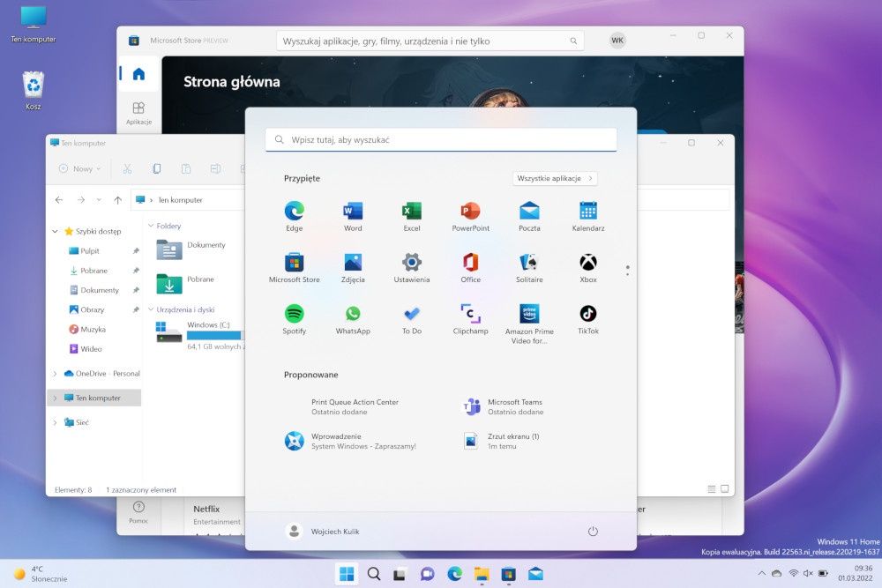Open Wojciech Kulik user account button
This screenshot has width=882, height=588.
coord(323,532)
